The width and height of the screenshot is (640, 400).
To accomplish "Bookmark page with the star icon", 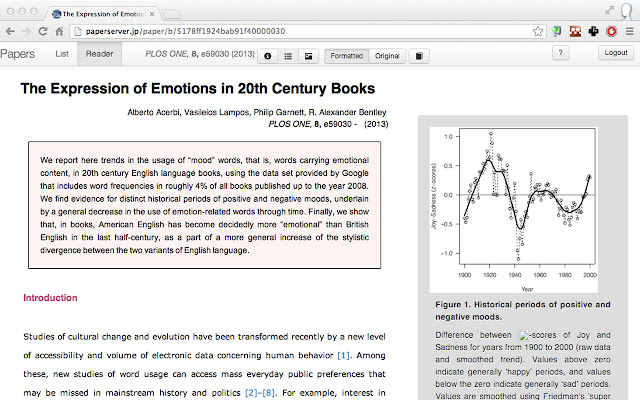I will point(538,31).
